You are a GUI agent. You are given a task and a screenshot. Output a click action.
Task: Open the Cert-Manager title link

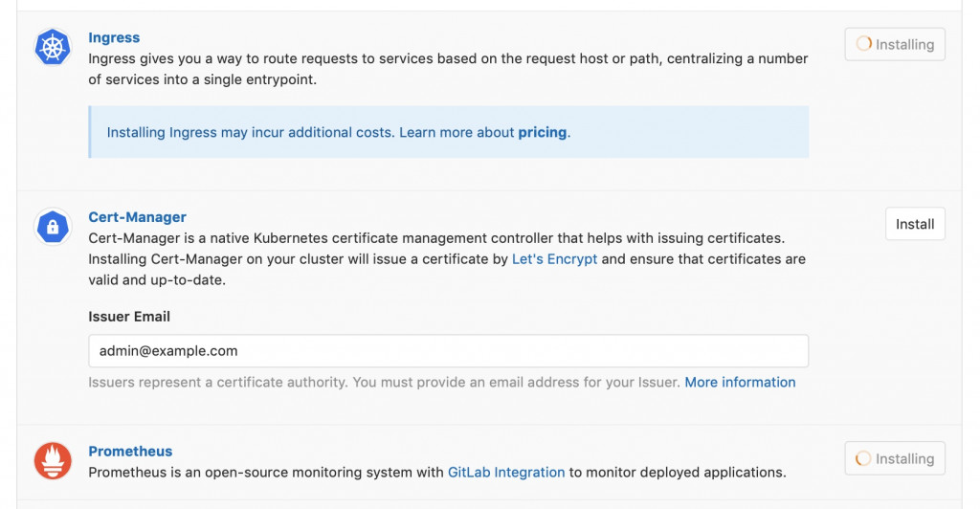coord(137,217)
